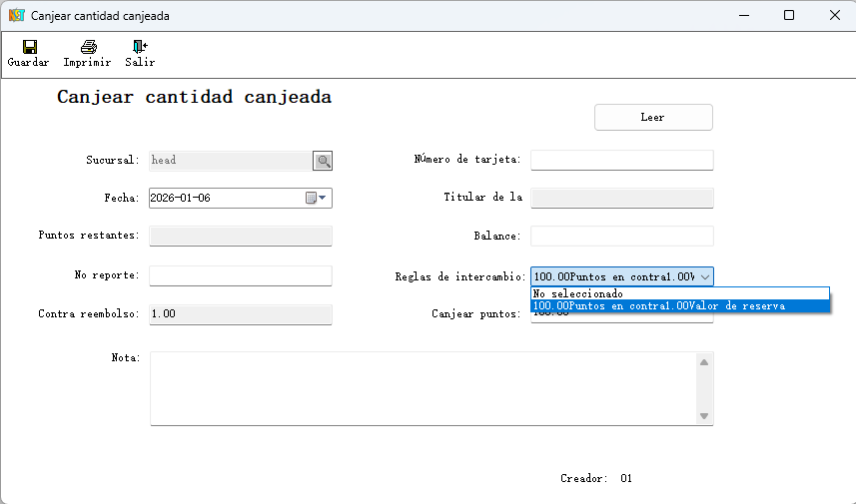Focus the No reporte text field
The width and height of the screenshot is (856, 504).
[240, 275]
